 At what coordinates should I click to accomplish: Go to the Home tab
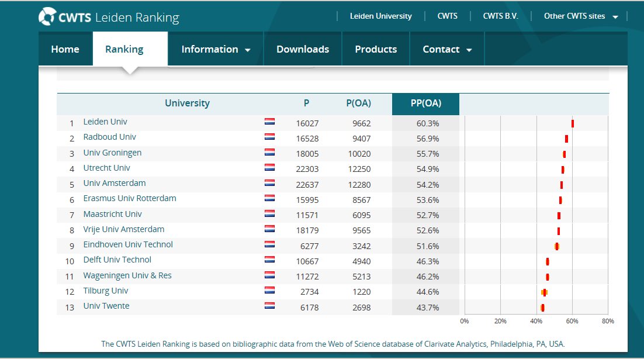(x=65, y=49)
